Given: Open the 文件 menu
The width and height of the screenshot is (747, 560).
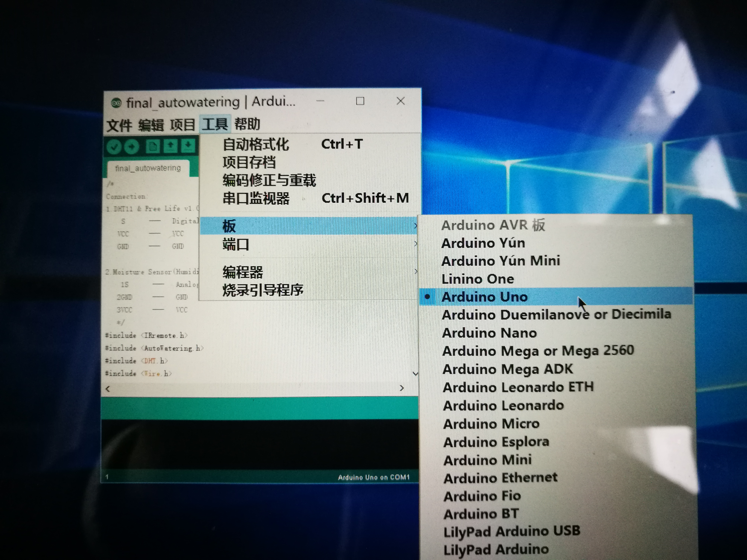Looking at the screenshot, I should [x=119, y=125].
